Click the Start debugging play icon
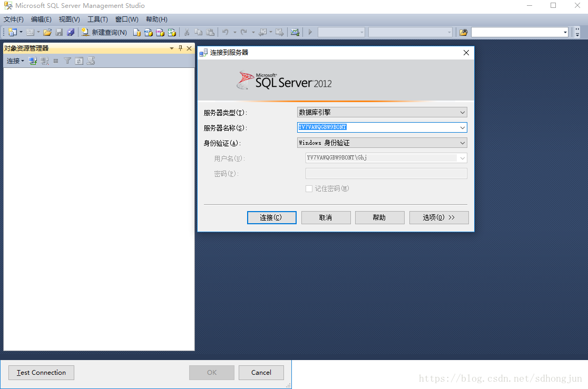Viewport: 588px width, 389px height. (310, 32)
